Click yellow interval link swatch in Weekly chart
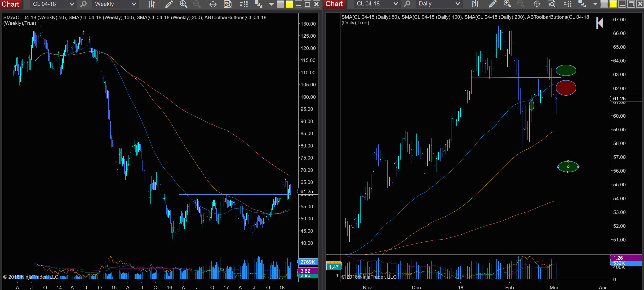644x290 pixels. point(289,4)
